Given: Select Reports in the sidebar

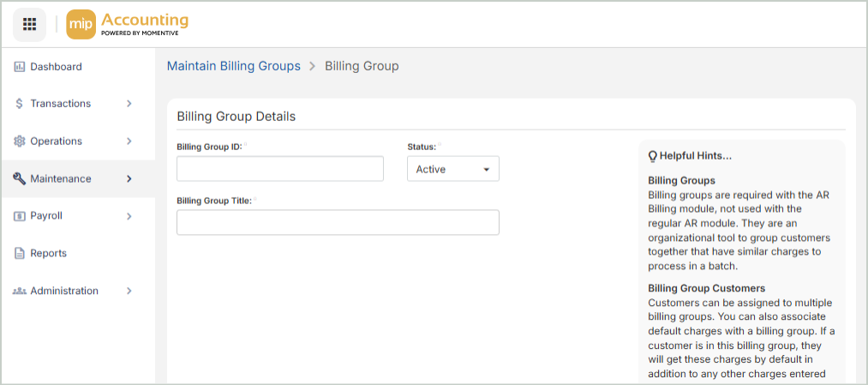Looking at the screenshot, I should [x=48, y=254].
